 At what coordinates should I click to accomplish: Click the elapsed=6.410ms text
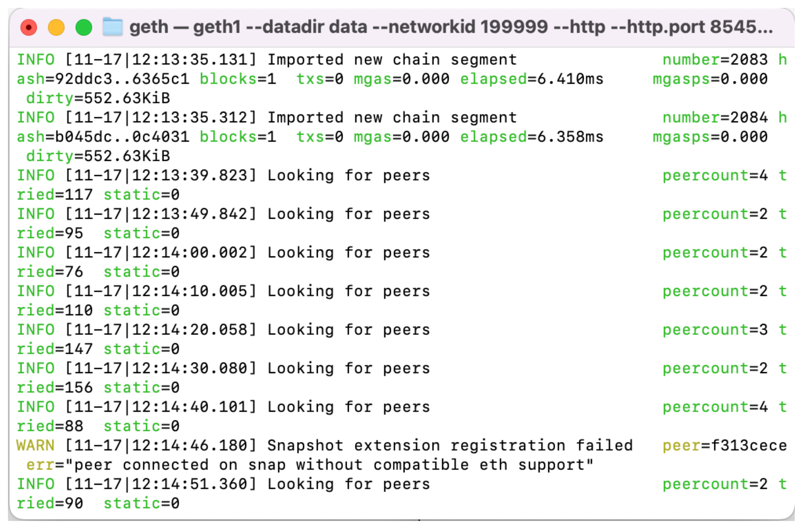point(532,79)
